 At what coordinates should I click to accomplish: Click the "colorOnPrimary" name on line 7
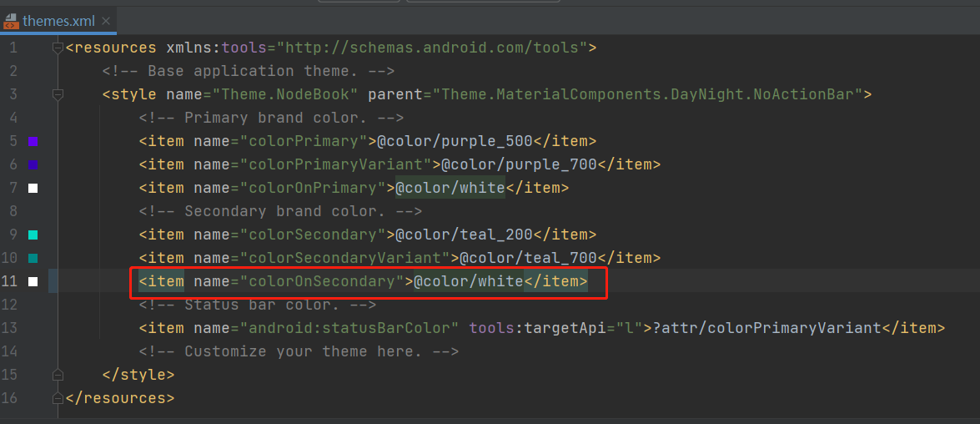313,188
